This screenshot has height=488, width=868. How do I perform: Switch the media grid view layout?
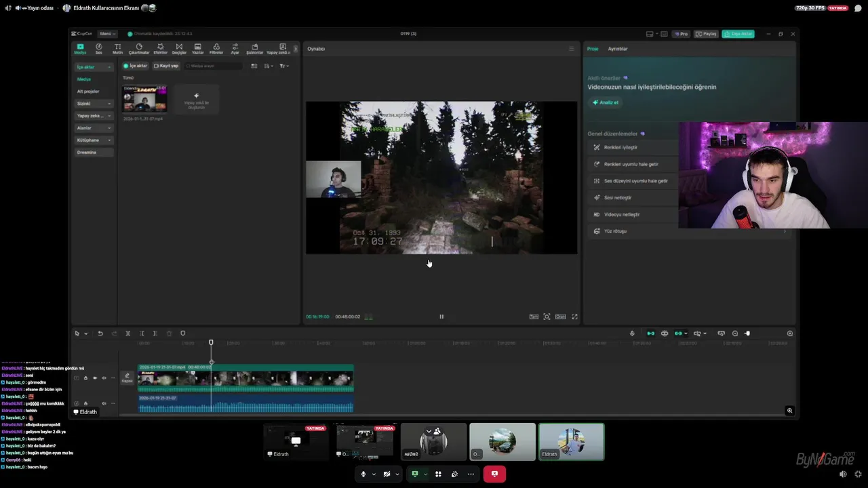tap(254, 66)
